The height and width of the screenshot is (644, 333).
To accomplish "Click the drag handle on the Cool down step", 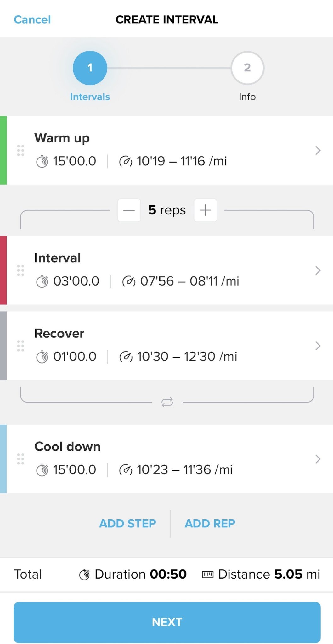I will [21, 459].
